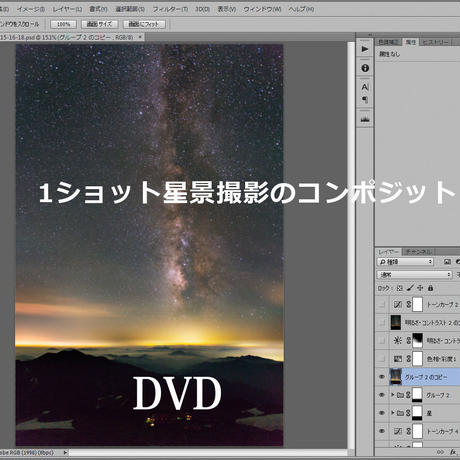The height and width of the screenshot is (460, 460).
Task: Show the hidden 明るさ・コントラスト adjustment layer
Action: coord(382,340)
